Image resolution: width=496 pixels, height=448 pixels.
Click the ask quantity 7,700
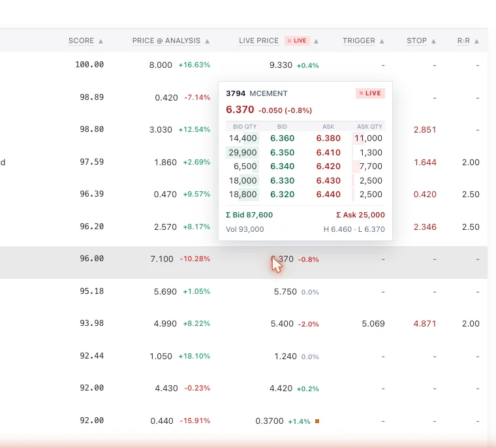pyautogui.click(x=371, y=167)
